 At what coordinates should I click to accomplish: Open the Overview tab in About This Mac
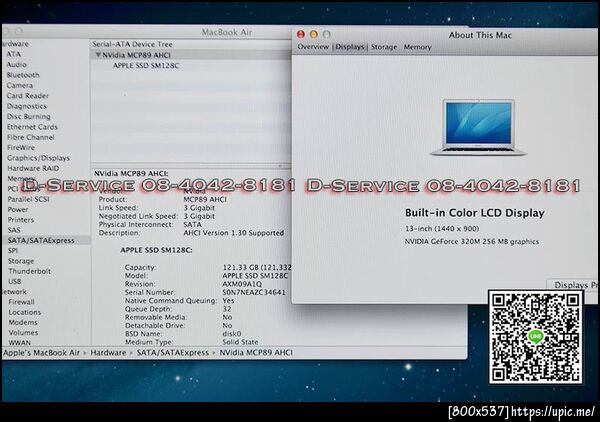coord(313,47)
